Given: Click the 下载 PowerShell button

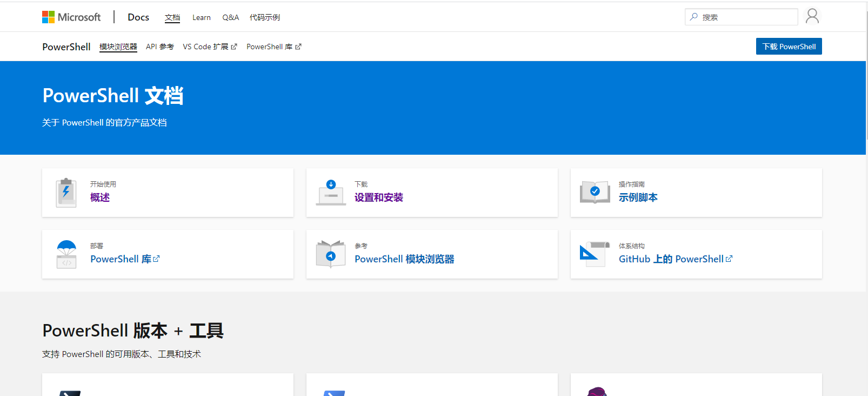Looking at the screenshot, I should pos(789,47).
